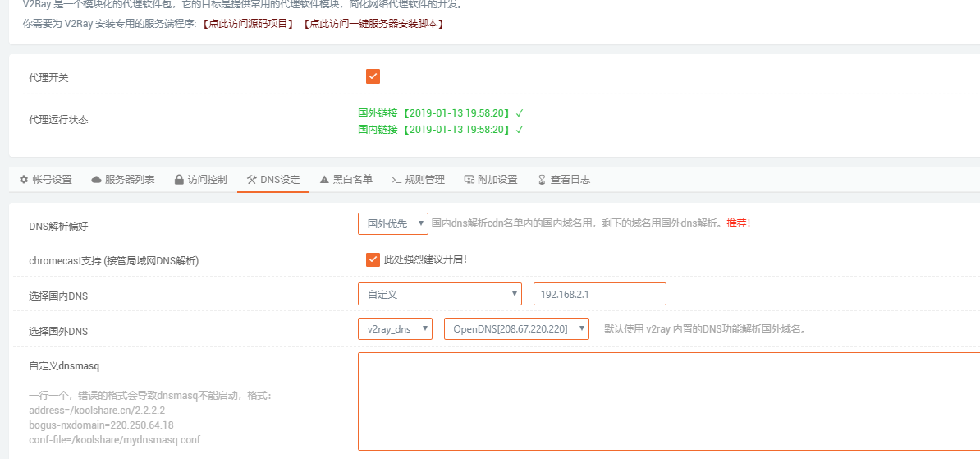
Task: Open the OpenDNS[208.67.220.220] dropdown
Action: (516, 329)
